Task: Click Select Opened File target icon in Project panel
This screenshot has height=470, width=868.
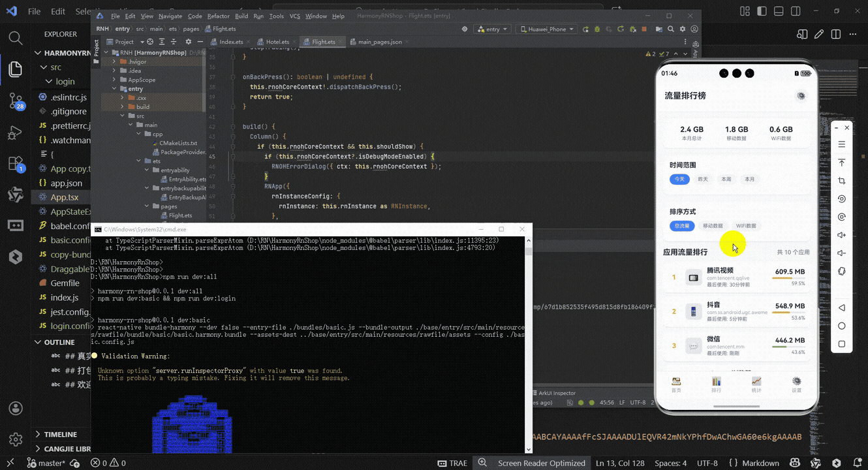Action: 150,42
